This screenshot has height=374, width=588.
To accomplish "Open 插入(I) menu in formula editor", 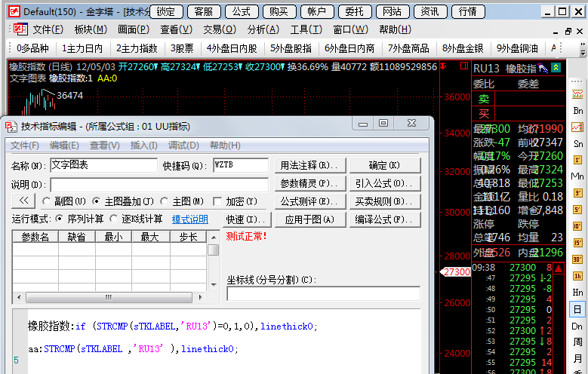I will [x=143, y=145].
